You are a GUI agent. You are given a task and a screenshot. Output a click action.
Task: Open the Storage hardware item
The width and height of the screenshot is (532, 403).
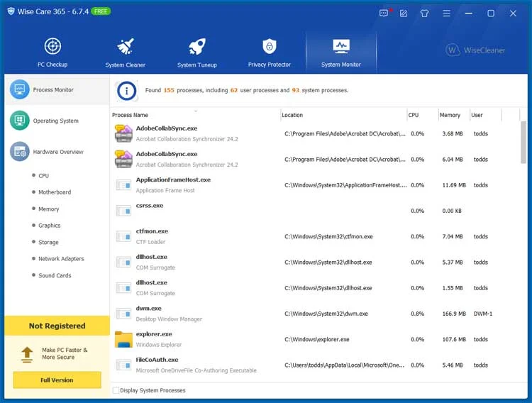click(x=48, y=242)
